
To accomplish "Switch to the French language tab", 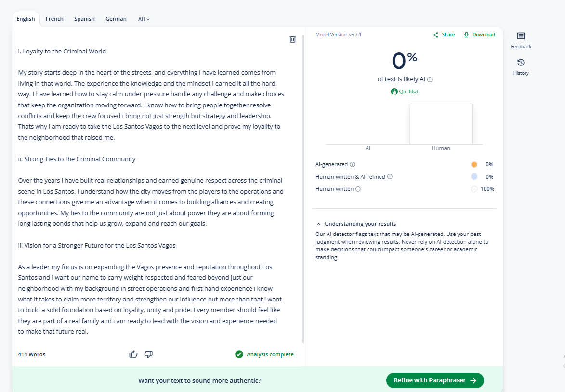I will click(x=54, y=19).
